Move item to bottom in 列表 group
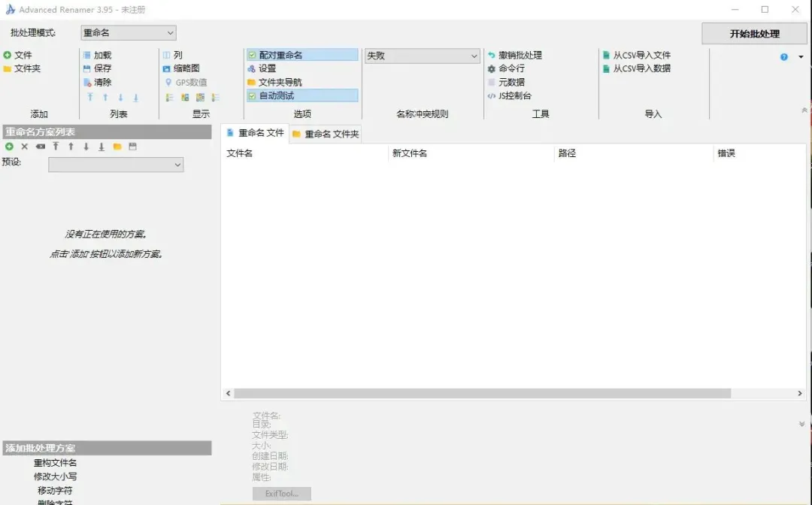The height and width of the screenshot is (505, 812). pos(135,97)
